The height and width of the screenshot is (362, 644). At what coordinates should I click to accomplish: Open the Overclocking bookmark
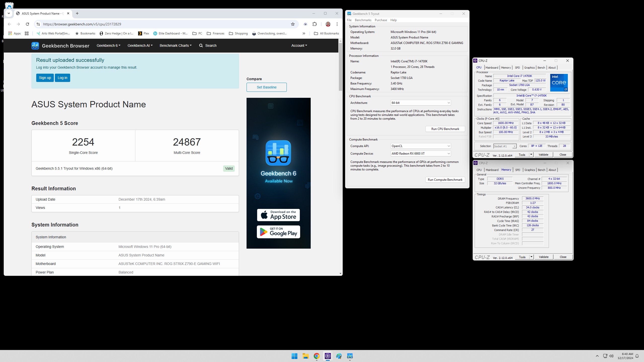point(269,33)
